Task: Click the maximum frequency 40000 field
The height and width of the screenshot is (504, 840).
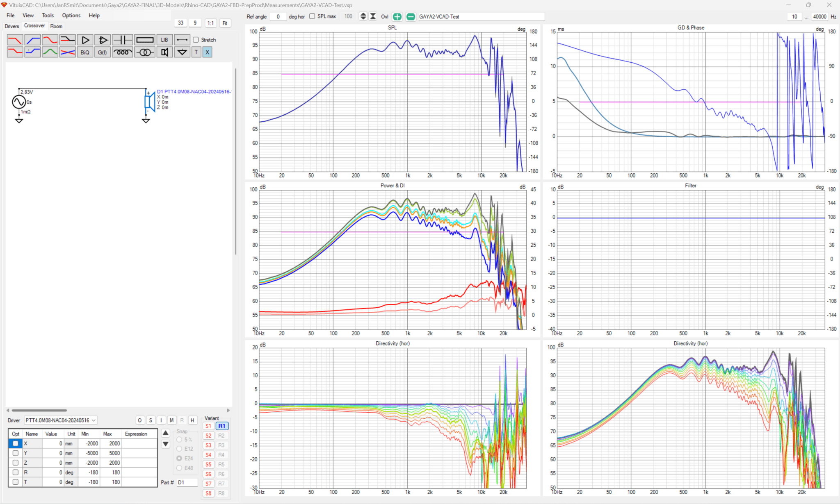Action: point(819,16)
